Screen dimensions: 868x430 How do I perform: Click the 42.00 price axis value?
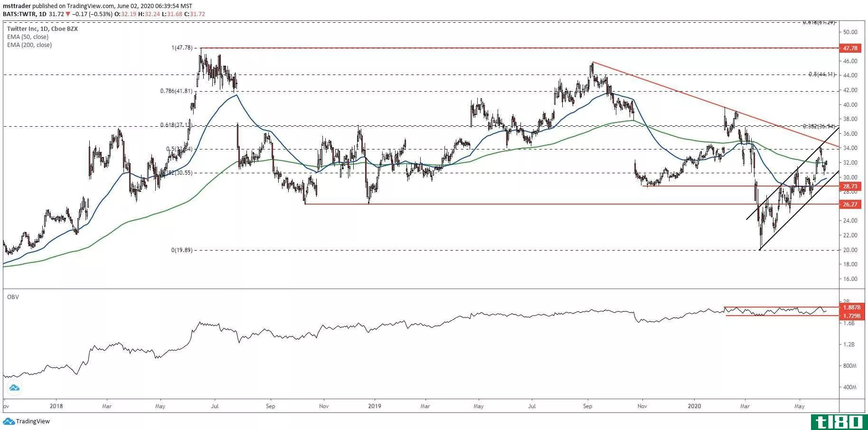(x=850, y=90)
